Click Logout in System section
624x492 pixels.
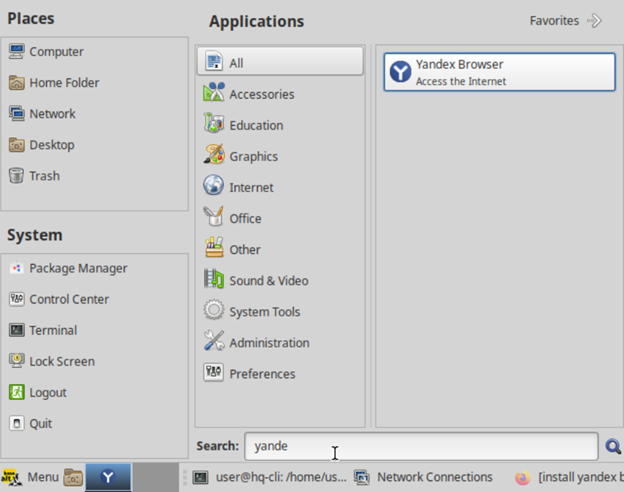[48, 392]
